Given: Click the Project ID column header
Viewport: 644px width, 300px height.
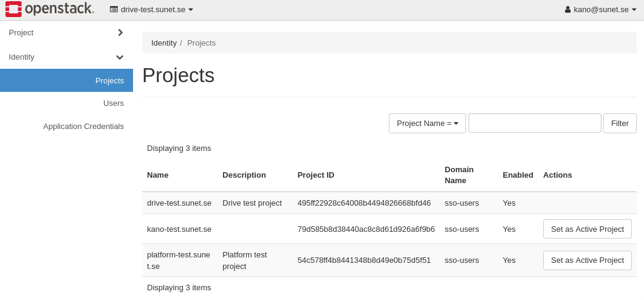Looking at the screenshot, I should (316, 175).
